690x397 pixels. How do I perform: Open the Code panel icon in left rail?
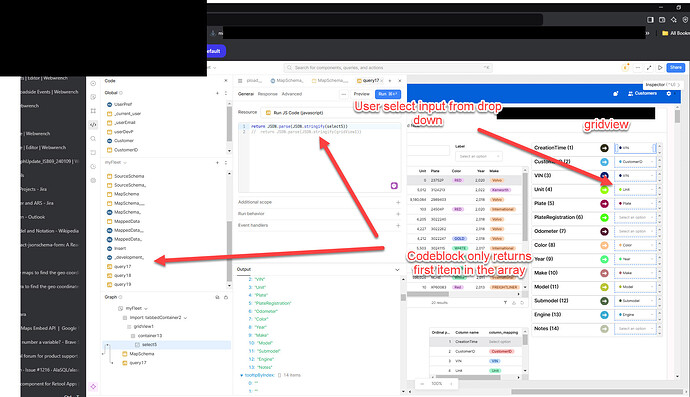pyautogui.click(x=93, y=125)
